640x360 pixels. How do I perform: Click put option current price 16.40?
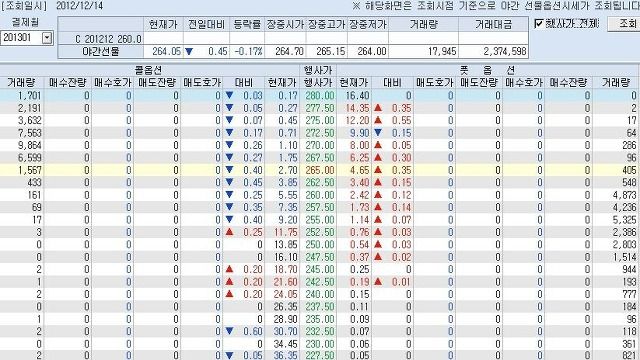354,96
